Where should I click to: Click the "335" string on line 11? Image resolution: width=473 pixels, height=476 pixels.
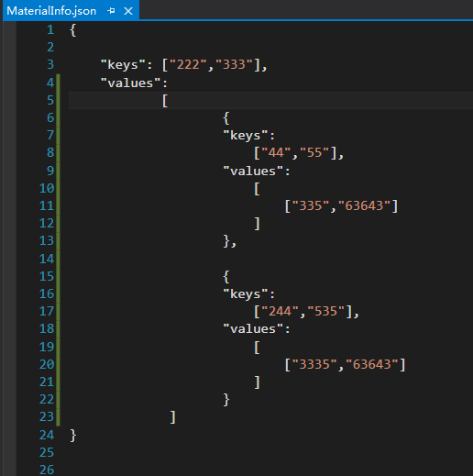(311, 205)
